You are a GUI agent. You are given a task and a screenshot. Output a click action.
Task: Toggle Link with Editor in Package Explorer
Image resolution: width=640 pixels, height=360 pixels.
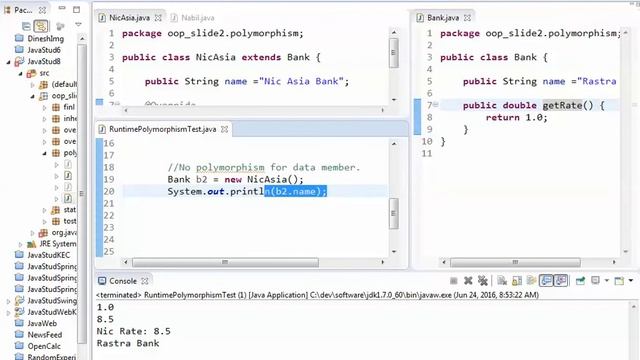[x=40, y=26]
